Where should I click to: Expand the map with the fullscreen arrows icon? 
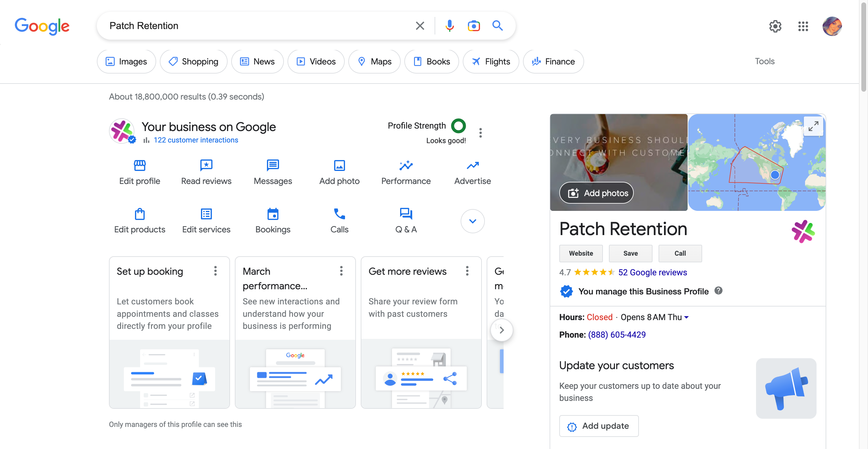[x=813, y=126]
